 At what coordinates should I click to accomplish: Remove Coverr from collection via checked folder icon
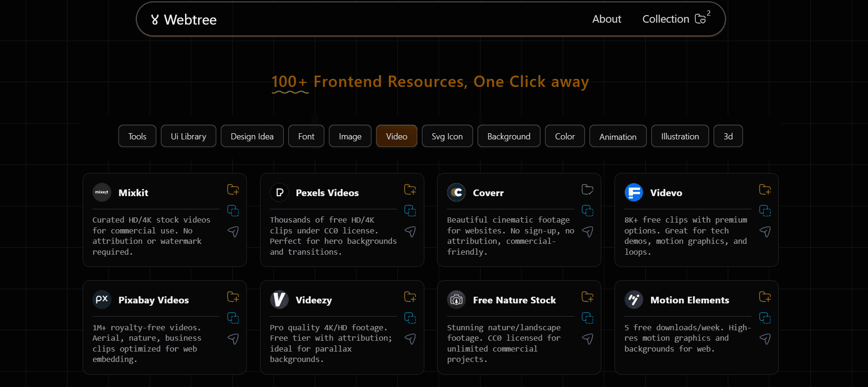[588, 189]
